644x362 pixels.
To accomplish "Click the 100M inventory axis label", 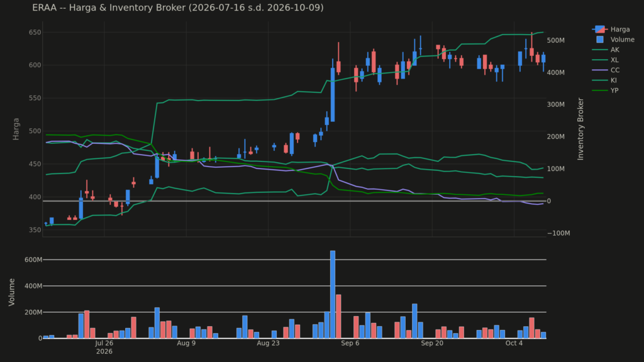I will [556, 168].
